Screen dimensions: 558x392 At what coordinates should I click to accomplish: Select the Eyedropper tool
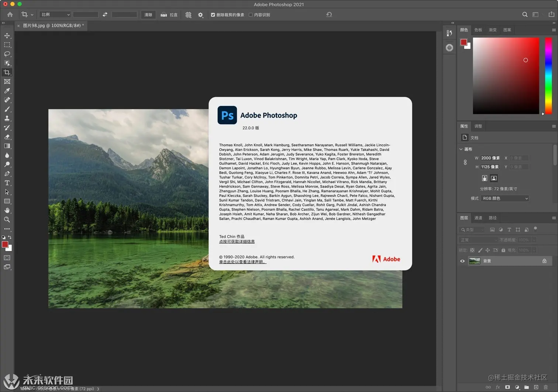pos(7,91)
